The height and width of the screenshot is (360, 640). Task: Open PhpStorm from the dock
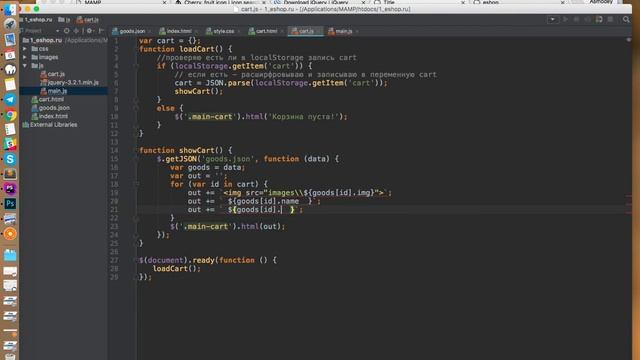click(x=10, y=189)
